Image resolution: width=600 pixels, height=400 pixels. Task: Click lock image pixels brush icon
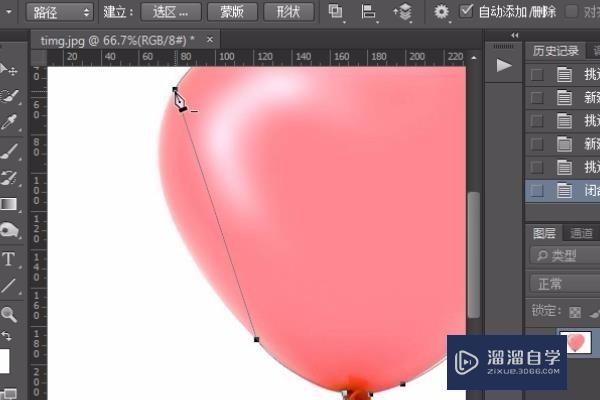coord(595,313)
